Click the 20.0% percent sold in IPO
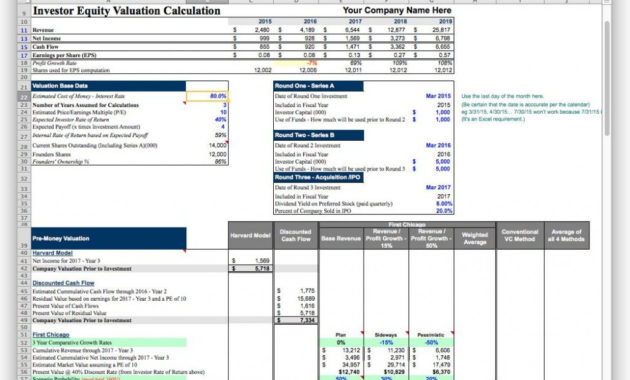Viewport: 630px width, 380px height. pyautogui.click(x=444, y=211)
